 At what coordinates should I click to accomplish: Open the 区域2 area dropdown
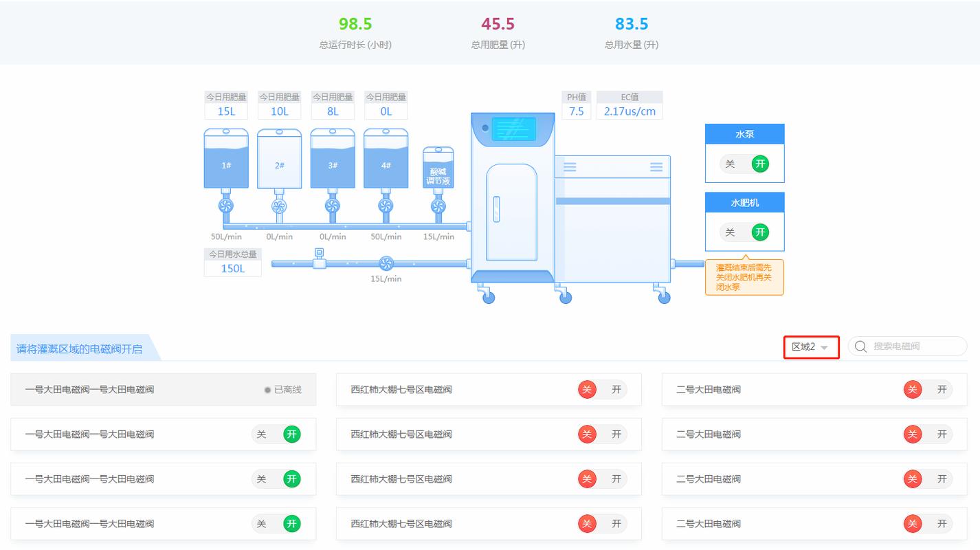click(x=811, y=346)
